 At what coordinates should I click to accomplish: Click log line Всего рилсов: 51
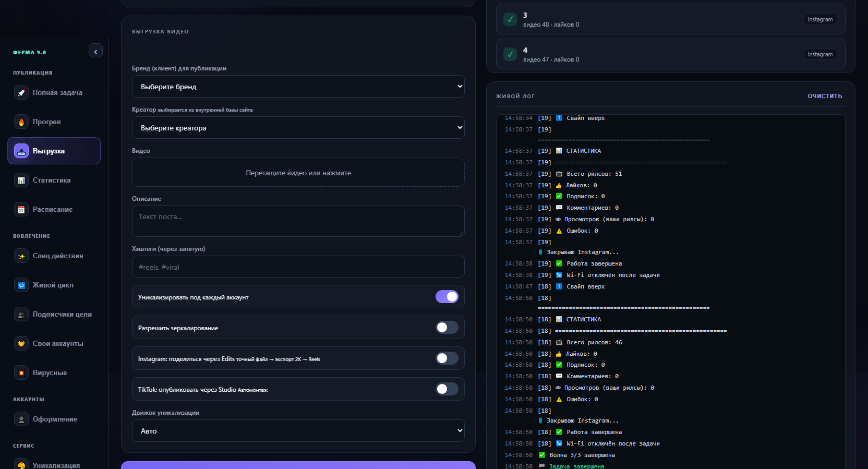coord(594,174)
